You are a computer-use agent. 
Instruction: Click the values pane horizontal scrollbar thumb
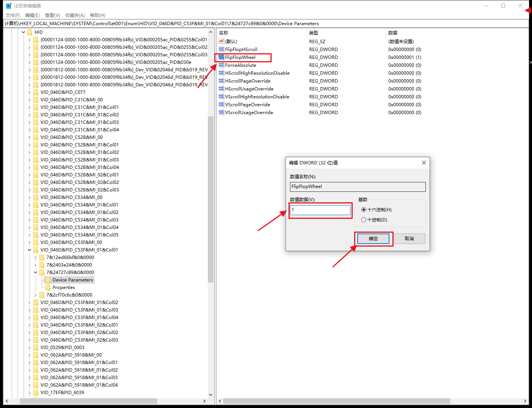pos(337,401)
